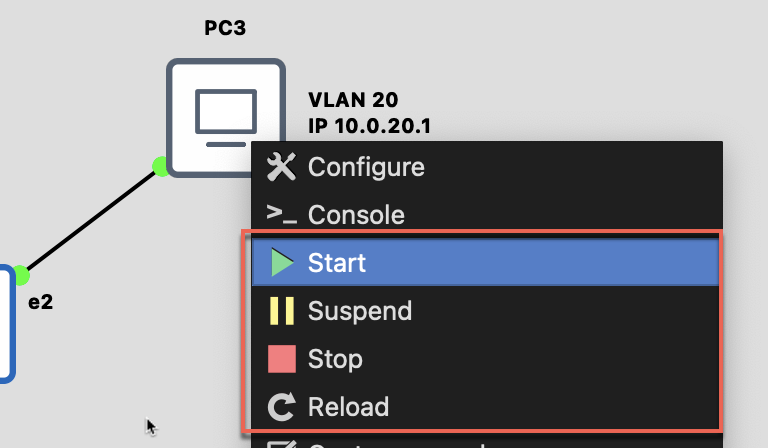Click the green status dot on PC3

[160, 166]
